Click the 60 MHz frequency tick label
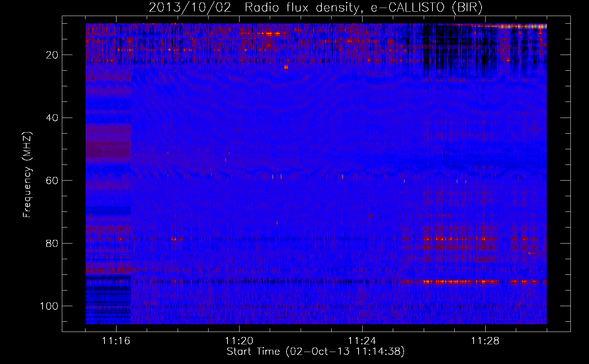This screenshot has height=364, width=589. pos(52,181)
